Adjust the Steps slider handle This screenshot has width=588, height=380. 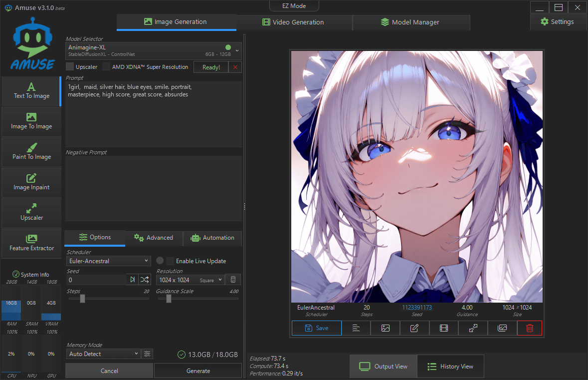[x=82, y=299]
